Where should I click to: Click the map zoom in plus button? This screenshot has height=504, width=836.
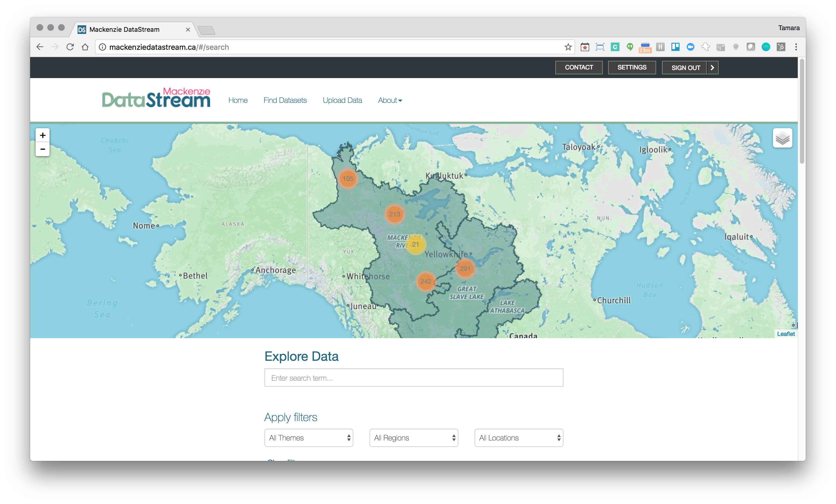pyautogui.click(x=42, y=135)
